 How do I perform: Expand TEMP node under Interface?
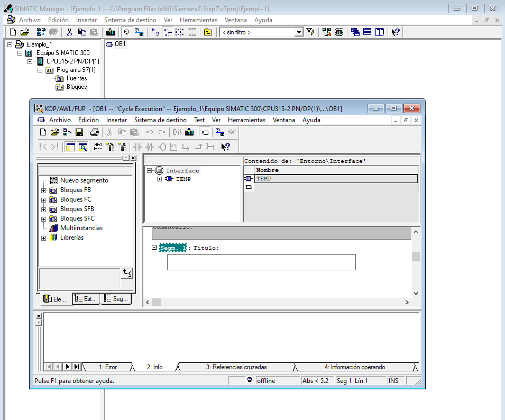click(x=159, y=179)
